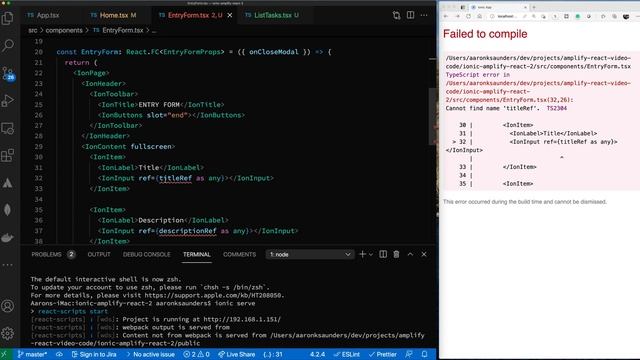Click the synchronize changes cloud icon
The width and height of the screenshot is (640, 360).
pos(59,354)
